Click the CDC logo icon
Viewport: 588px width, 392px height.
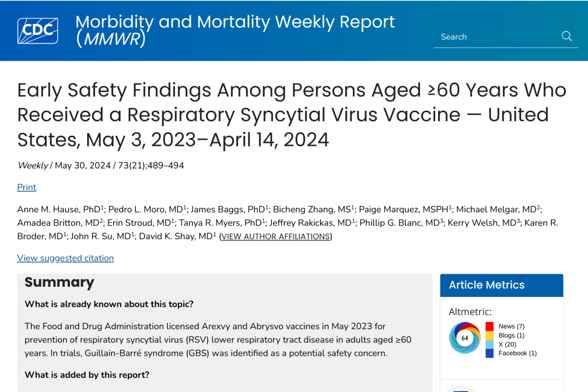tap(38, 31)
